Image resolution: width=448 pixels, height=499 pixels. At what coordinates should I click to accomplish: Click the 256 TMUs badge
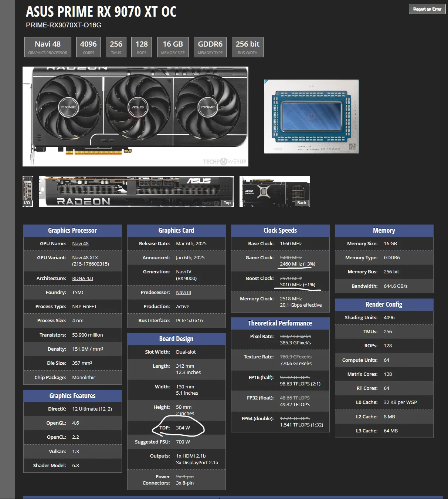click(x=116, y=47)
